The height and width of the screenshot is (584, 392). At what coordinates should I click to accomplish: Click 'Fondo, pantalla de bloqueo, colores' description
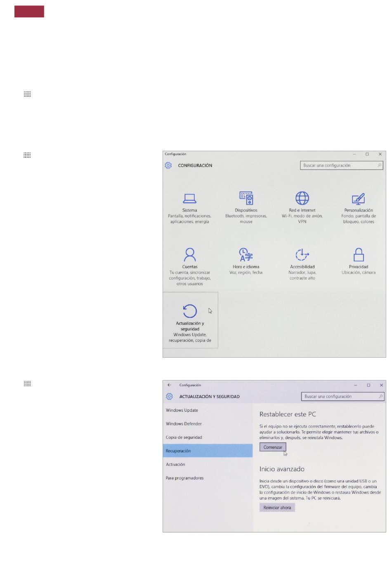click(x=359, y=219)
